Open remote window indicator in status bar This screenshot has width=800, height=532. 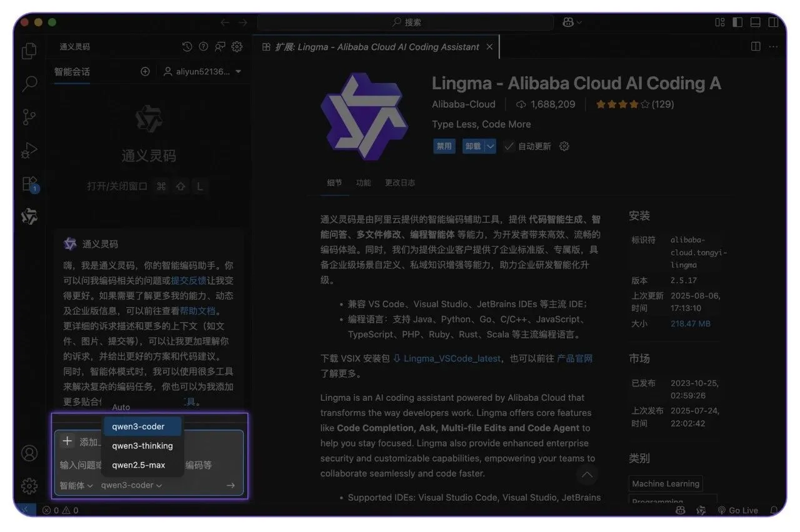click(x=24, y=510)
